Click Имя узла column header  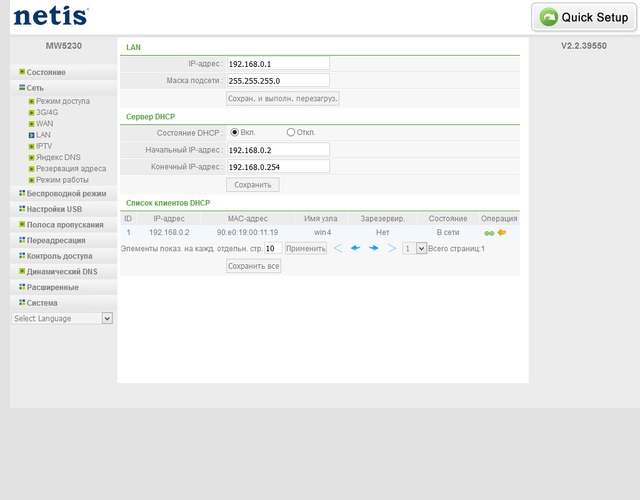(320, 218)
